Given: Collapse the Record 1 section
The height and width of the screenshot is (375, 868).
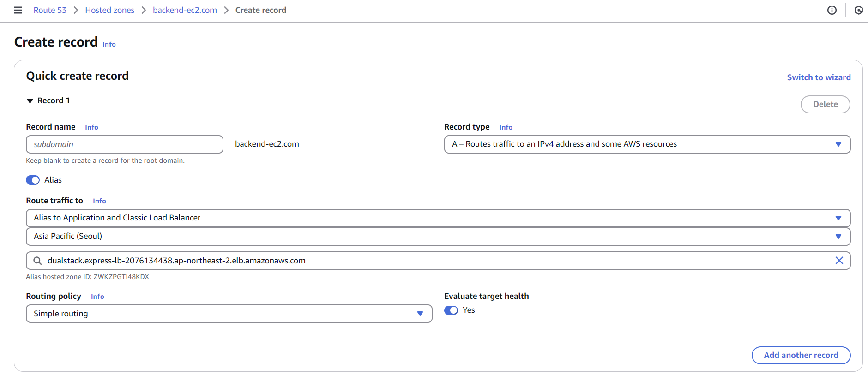Looking at the screenshot, I should (30, 101).
